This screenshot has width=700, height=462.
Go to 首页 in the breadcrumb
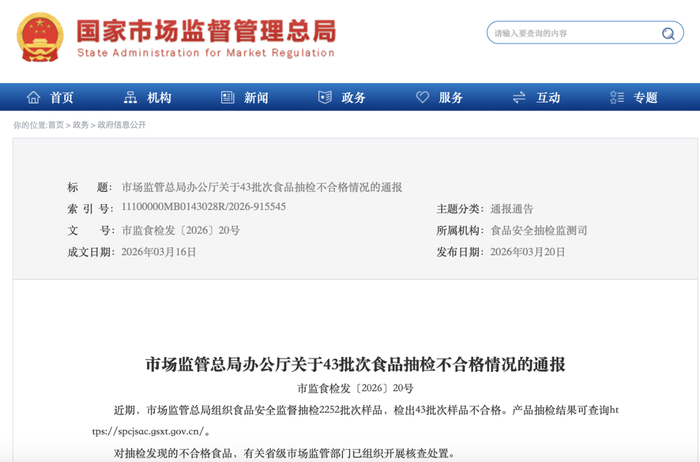[x=56, y=125]
